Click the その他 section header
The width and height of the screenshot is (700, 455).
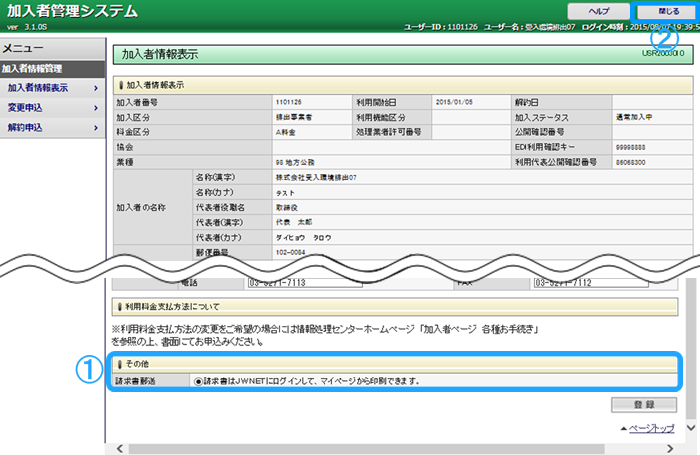pyautogui.click(x=395, y=364)
